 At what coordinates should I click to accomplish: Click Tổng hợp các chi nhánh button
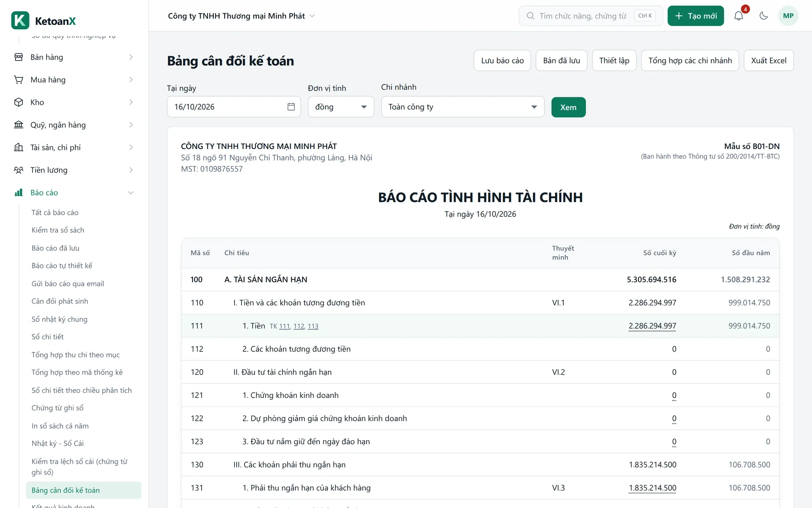tap(690, 61)
